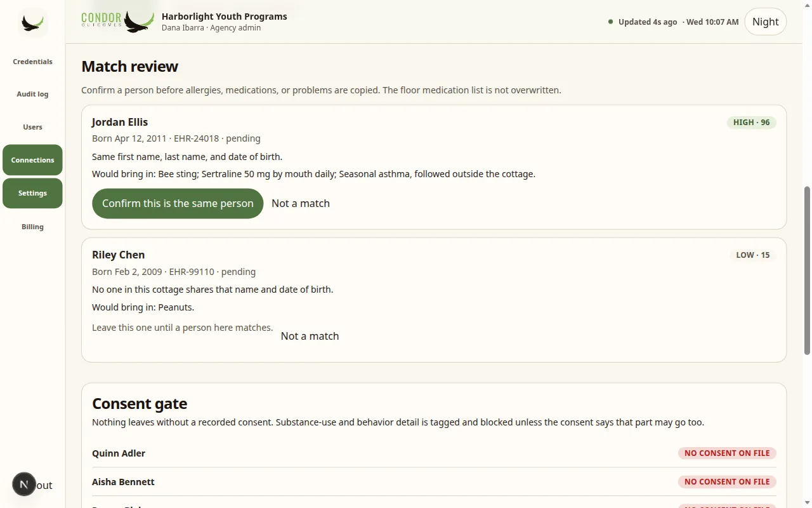Select the Quinn Adler consent row
The width and height of the screenshot is (812, 508).
[434, 453]
